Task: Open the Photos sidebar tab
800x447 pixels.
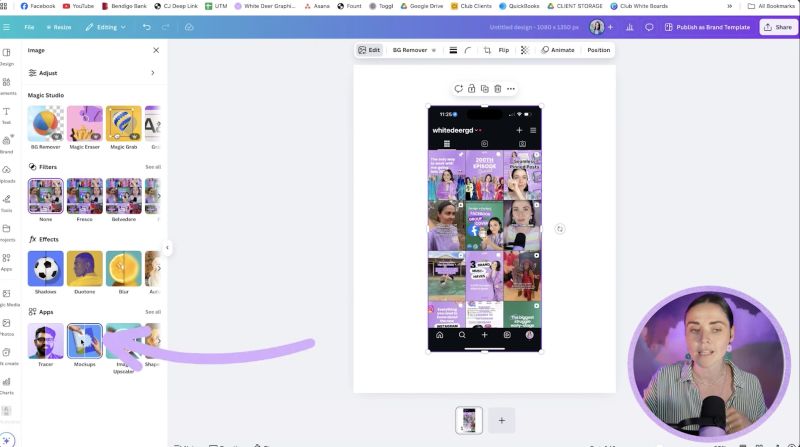Action: click(x=7, y=327)
